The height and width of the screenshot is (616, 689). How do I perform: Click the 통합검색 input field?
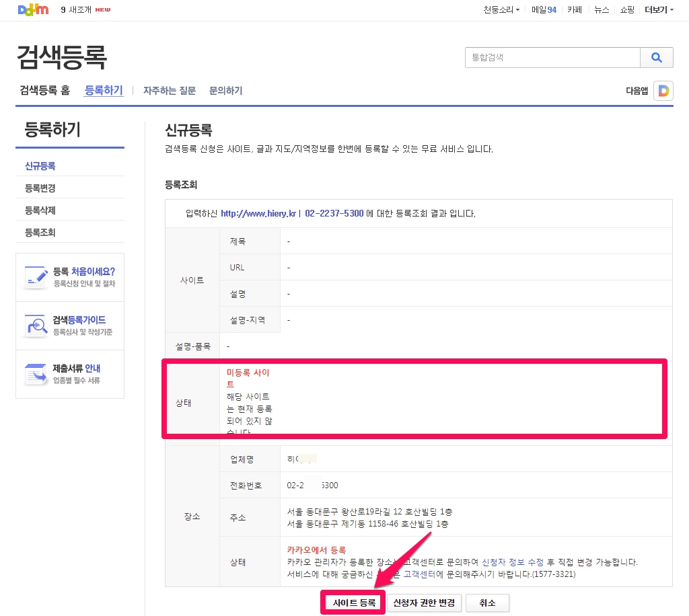(552, 57)
